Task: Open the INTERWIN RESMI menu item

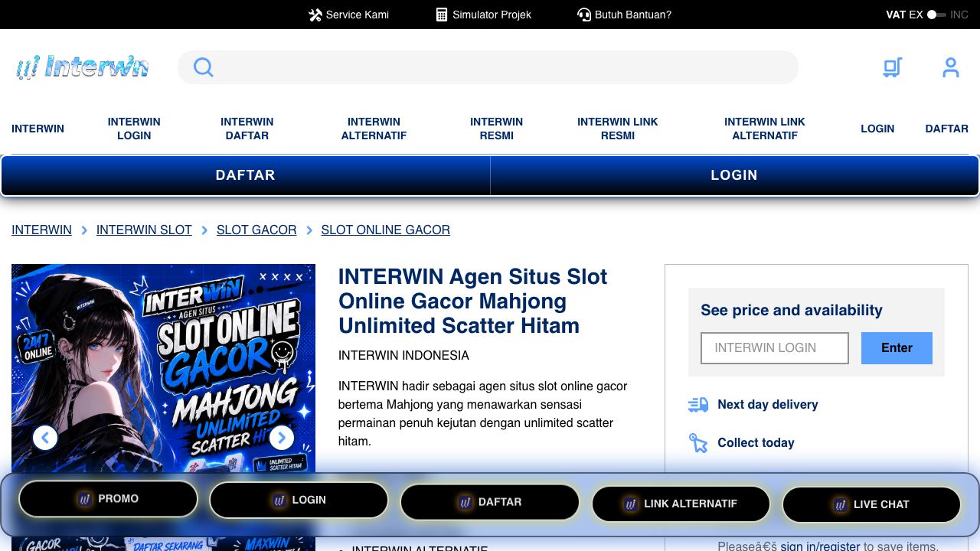Action: pyautogui.click(x=496, y=129)
